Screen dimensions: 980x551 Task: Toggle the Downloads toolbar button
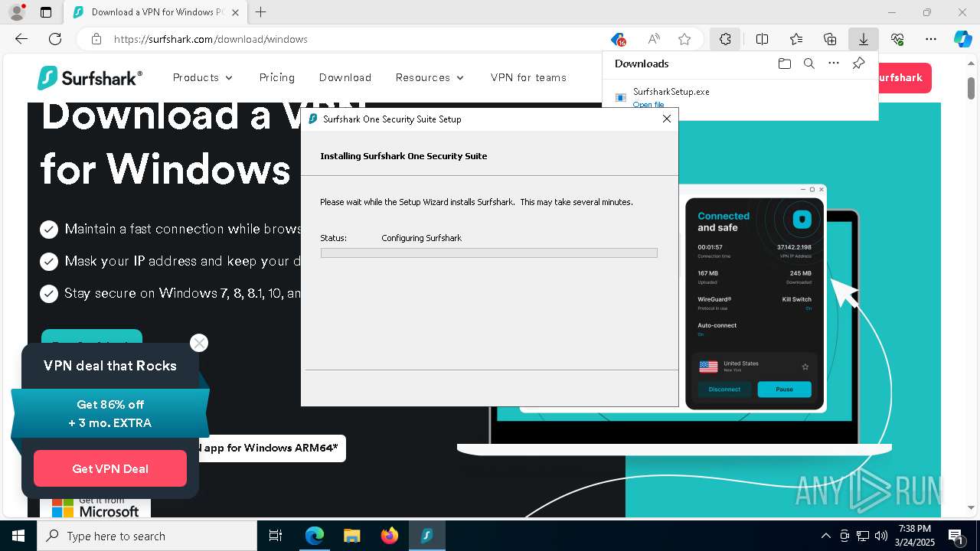(864, 39)
